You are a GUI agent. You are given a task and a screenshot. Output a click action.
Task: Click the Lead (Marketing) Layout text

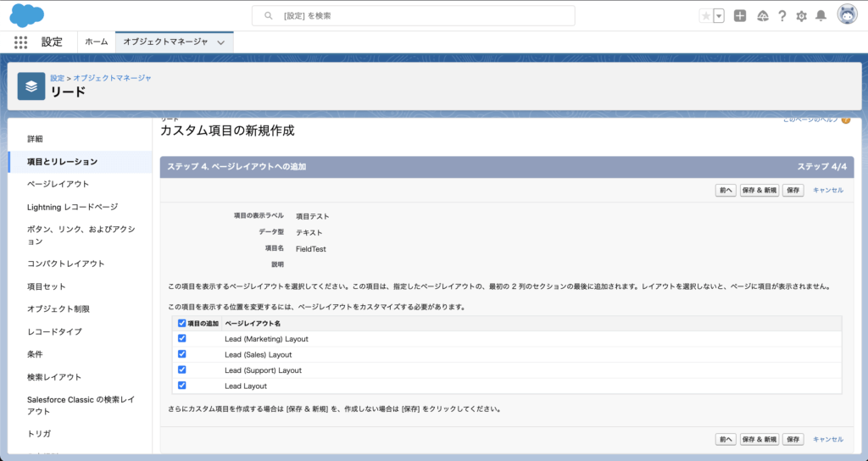click(266, 339)
